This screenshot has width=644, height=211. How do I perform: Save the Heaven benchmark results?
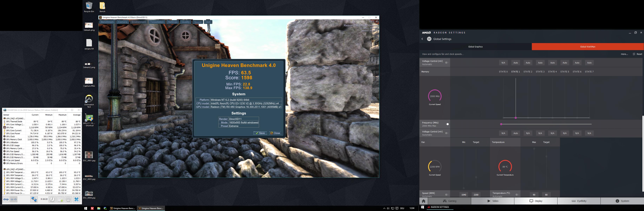(260, 133)
